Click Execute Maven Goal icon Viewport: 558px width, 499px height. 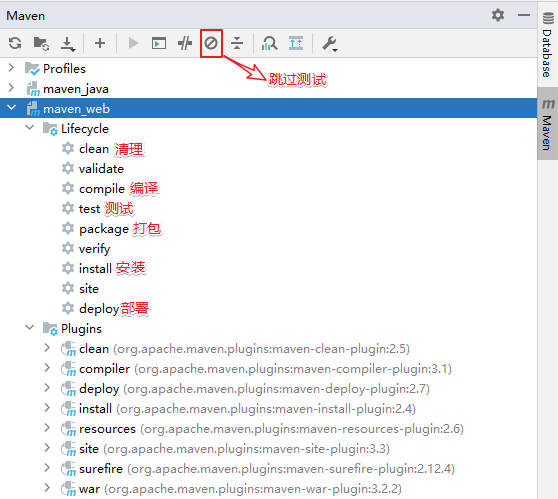point(159,43)
